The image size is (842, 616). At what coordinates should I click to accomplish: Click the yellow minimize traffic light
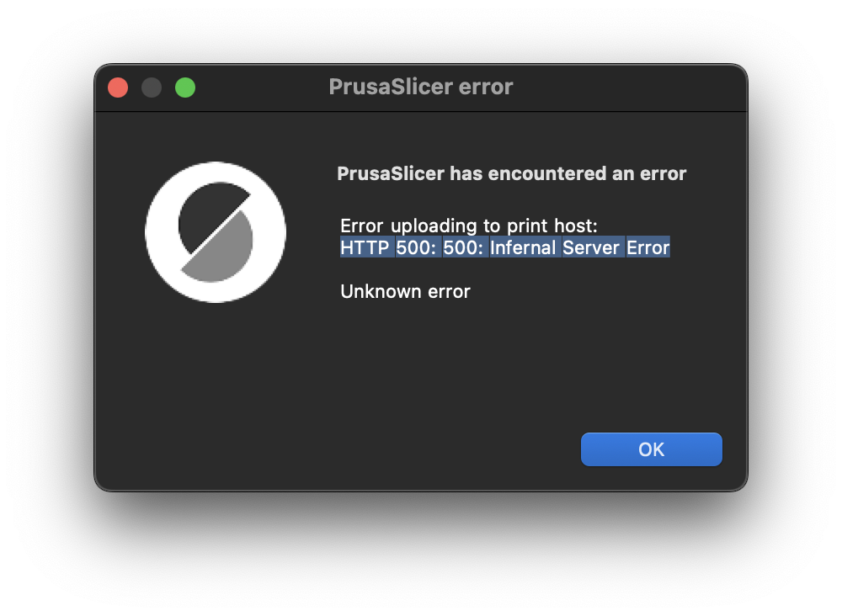click(x=152, y=87)
